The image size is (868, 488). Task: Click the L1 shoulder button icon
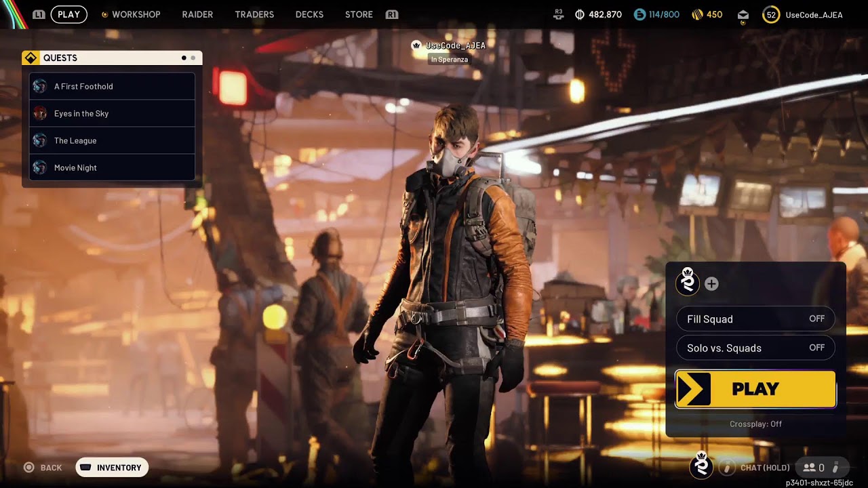coord(39,14)
